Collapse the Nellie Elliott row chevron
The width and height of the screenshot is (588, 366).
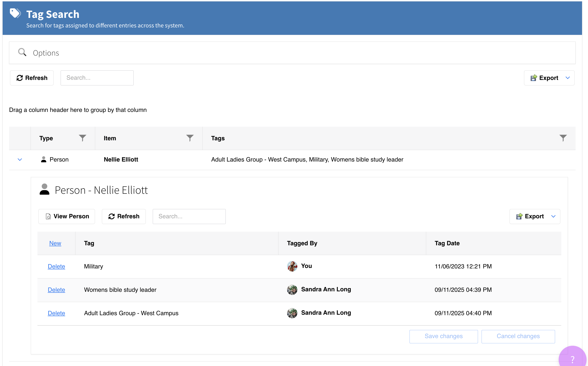click(20, 159)
